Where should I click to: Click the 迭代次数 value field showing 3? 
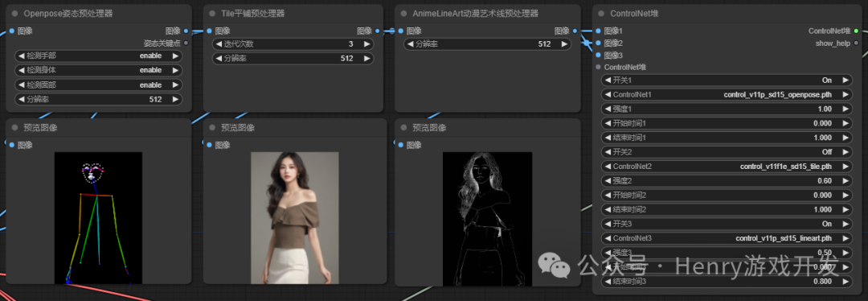tap(293, 43)
